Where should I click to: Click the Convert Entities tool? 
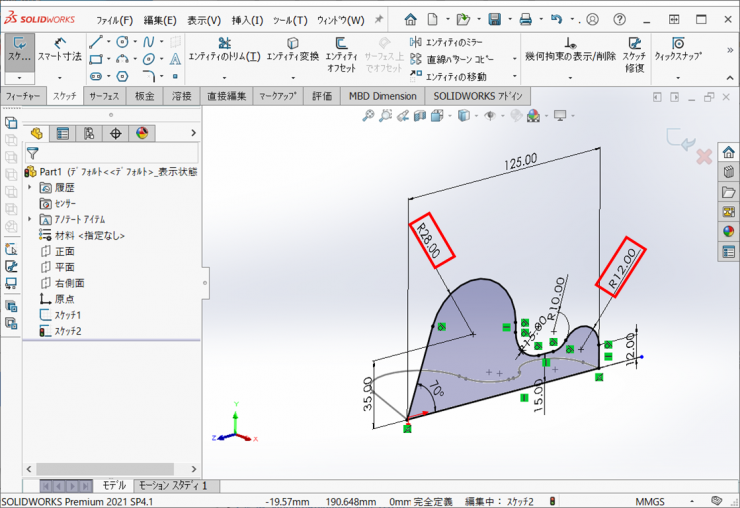(x=292, y=50)
